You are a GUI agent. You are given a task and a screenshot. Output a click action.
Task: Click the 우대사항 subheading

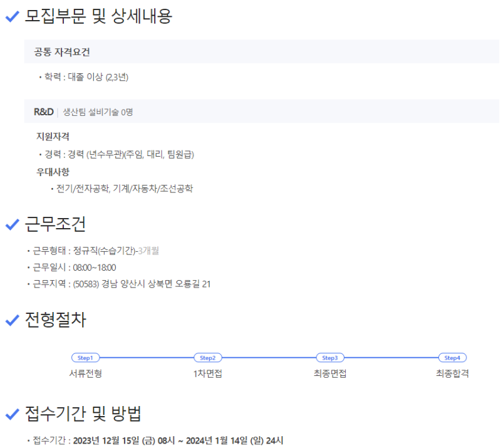(x=53, y=172)
